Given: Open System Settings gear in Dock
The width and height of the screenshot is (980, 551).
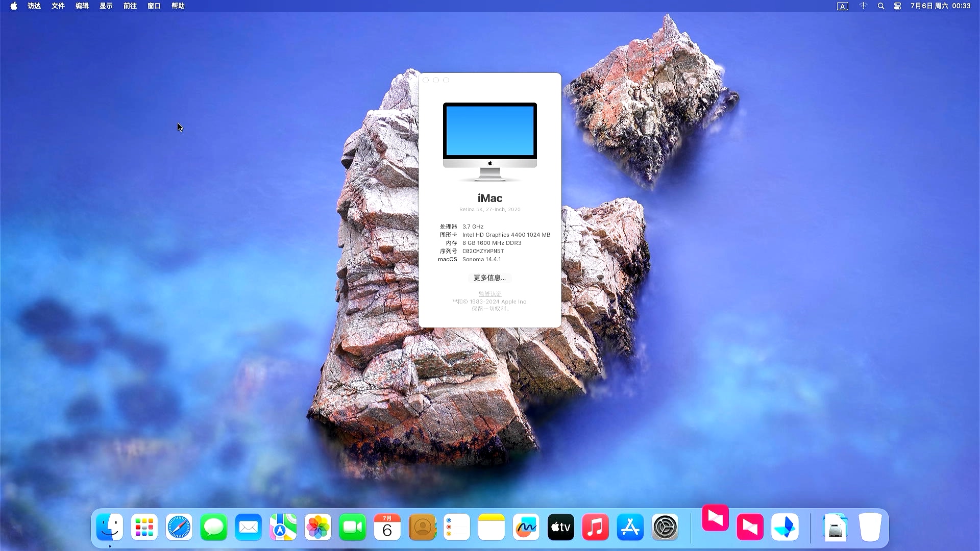Looking at the screenshot, I should pos(665,528).
